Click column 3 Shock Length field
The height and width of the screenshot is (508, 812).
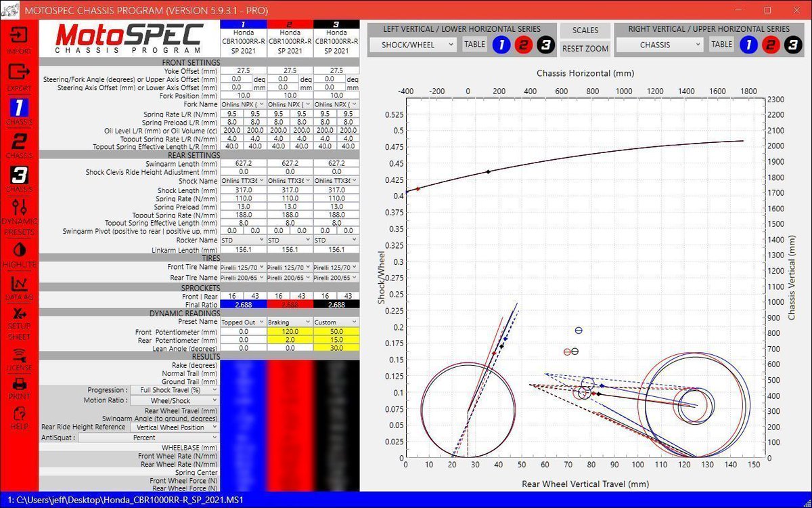336,190
